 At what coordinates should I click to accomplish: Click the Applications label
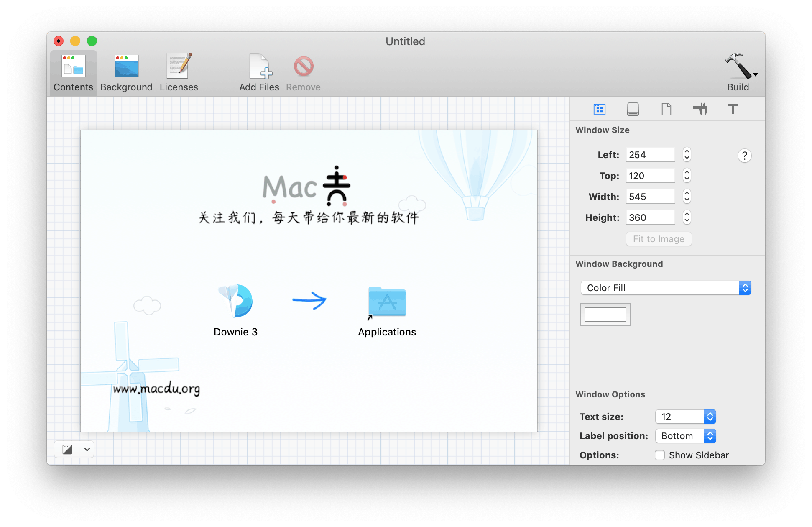coord(387,332)
